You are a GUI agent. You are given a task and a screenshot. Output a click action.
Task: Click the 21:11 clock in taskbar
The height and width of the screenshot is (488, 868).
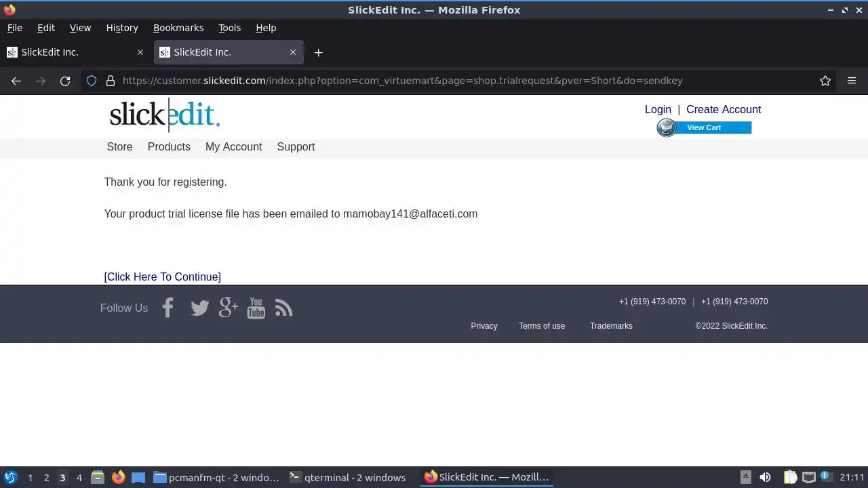(852, 477)
